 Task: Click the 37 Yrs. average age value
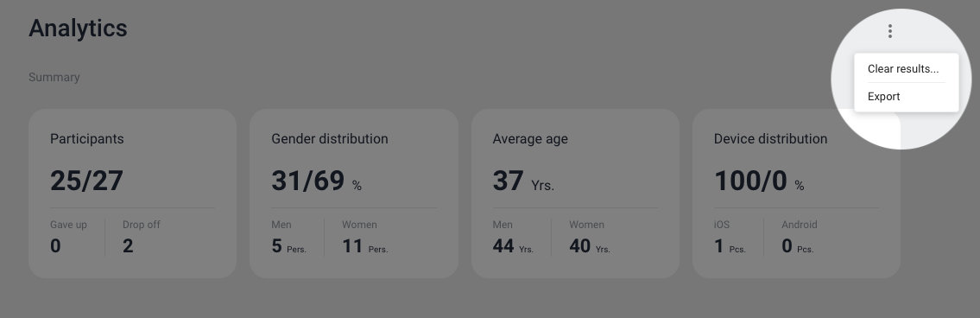523,181
